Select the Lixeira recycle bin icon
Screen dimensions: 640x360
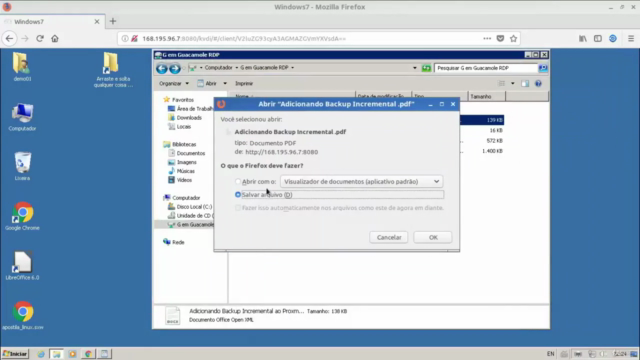point(22,166)
